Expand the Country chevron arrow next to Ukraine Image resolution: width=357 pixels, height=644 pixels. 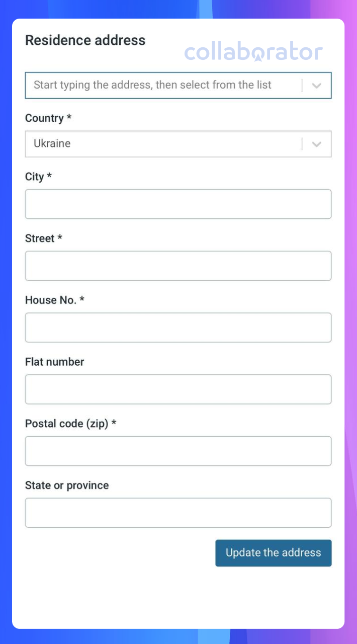pos(316,144)
